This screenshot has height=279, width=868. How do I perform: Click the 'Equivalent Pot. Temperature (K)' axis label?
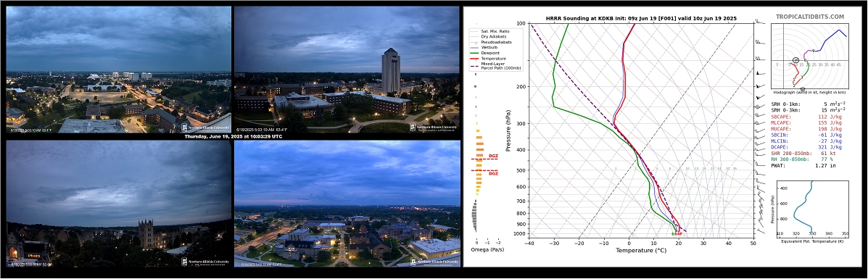(812, 241)
